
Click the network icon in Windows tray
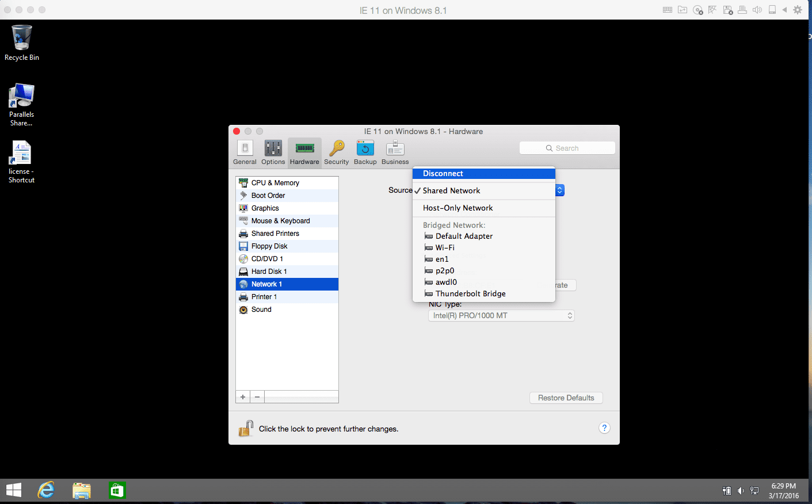(754, 491)
